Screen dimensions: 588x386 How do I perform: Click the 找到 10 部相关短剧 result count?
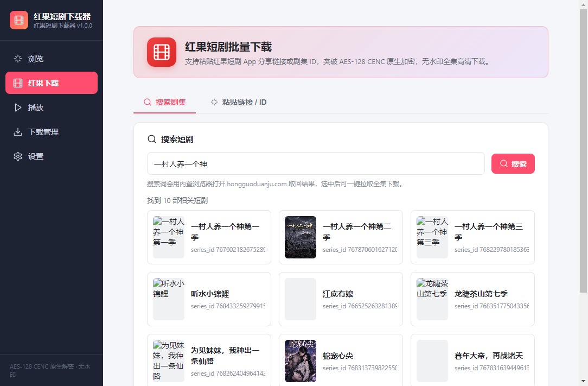coord(177,200)
